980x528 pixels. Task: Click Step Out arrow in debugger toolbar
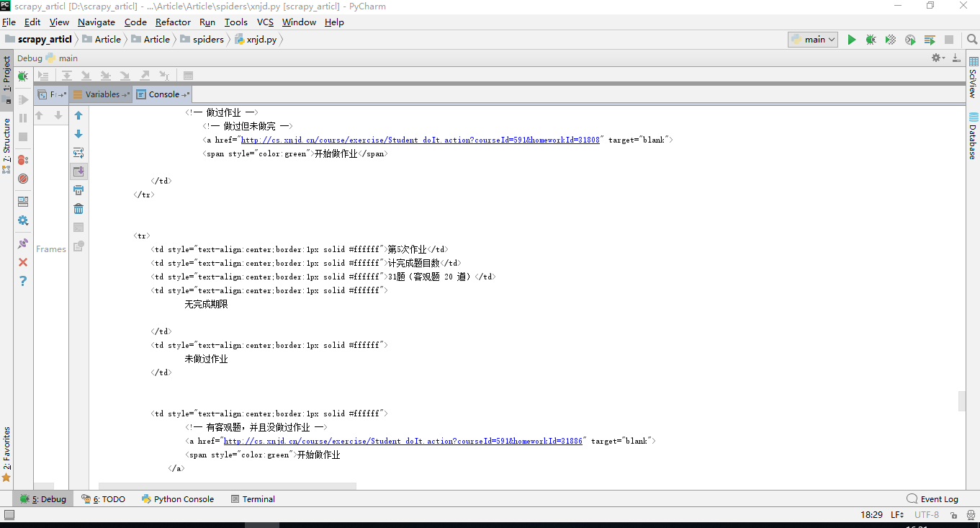click(144, 76)
